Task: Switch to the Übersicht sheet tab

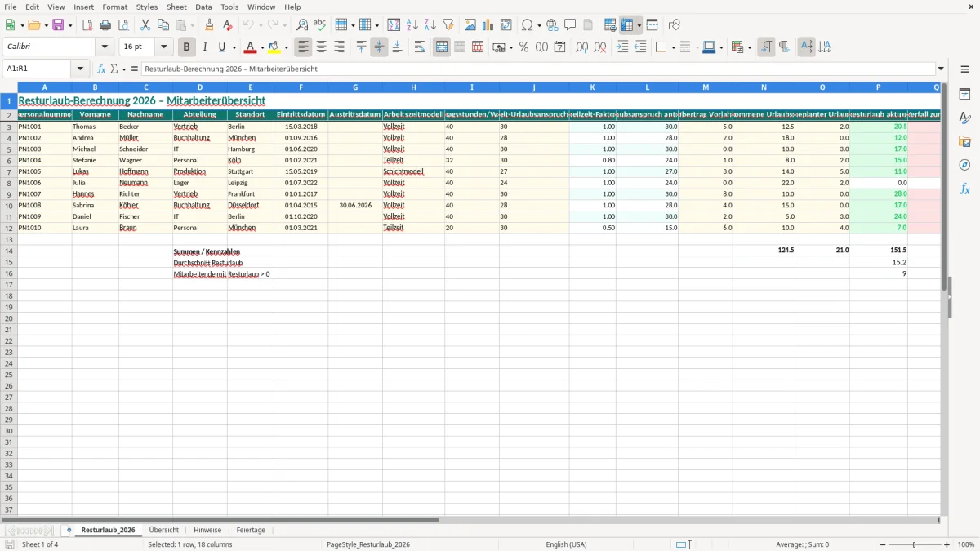Action: [164, 531]
